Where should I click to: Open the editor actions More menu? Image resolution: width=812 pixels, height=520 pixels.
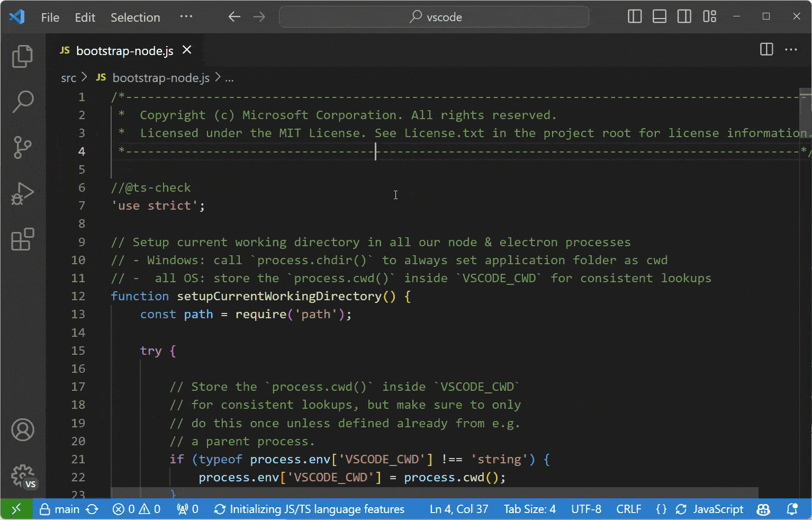791,49
